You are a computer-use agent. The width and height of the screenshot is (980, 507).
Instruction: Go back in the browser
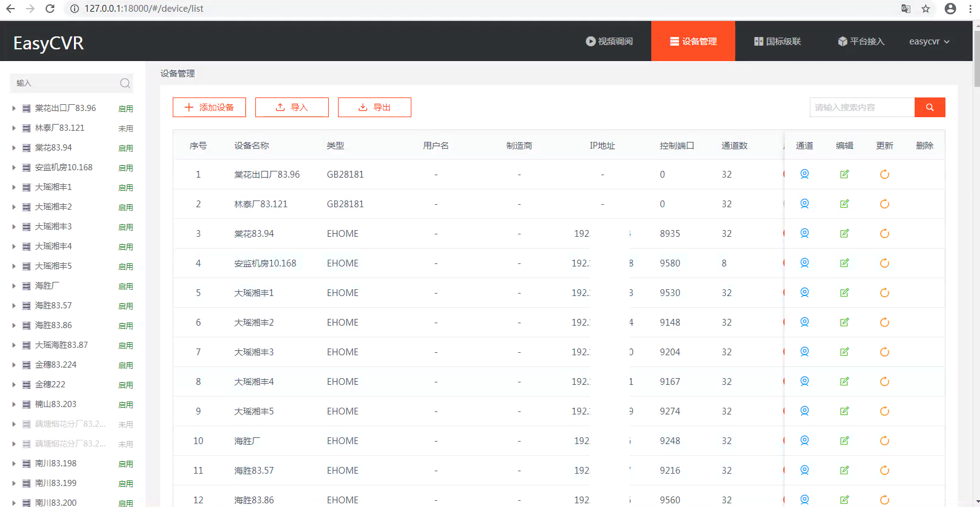click(10, 9)
